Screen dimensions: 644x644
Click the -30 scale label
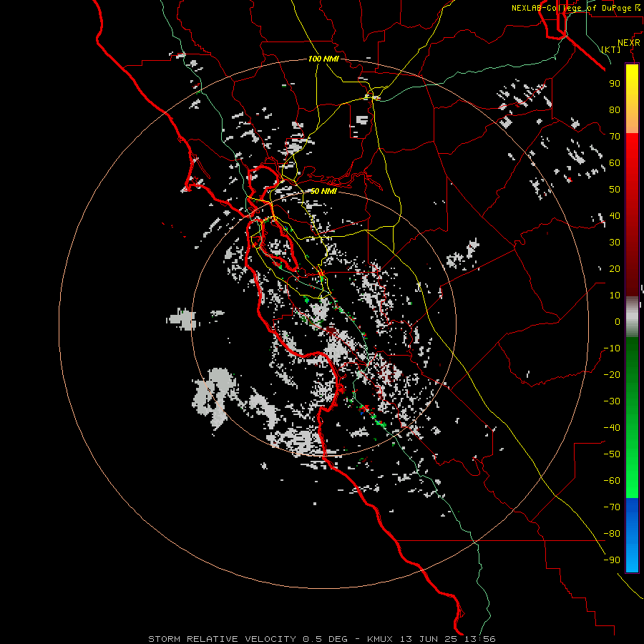pyautogui.click(x=612, y=401)
